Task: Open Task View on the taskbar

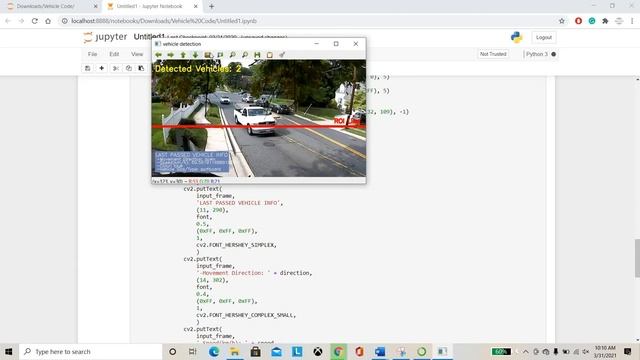Action: click(x=193, y=351)
